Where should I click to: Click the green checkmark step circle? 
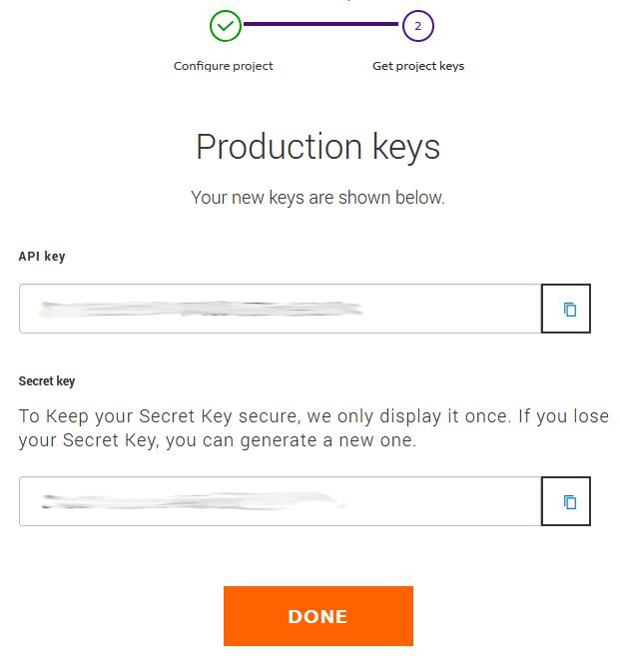point(226,26)
